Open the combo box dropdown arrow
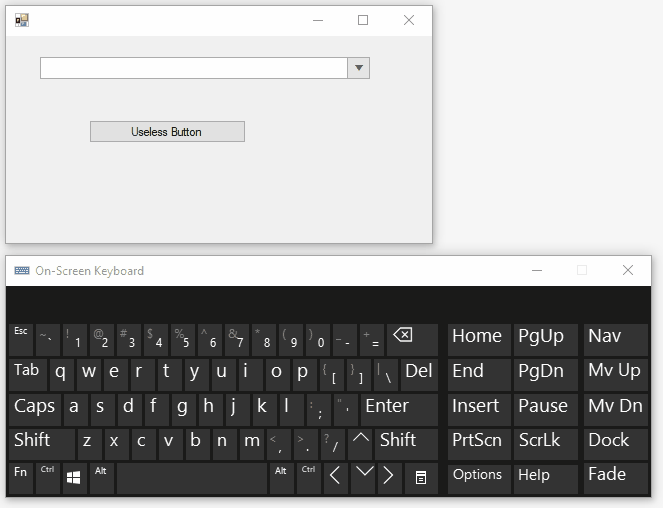 click(x=359, y=68)
